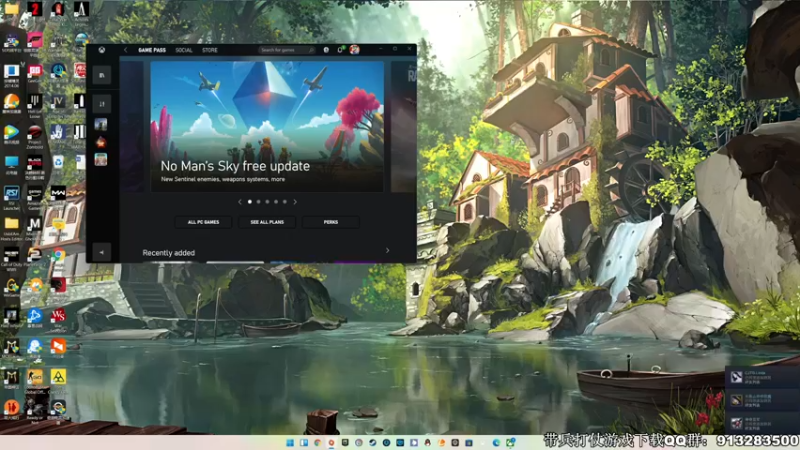Select the red number 2 desktop icon

tap(35, 9)
